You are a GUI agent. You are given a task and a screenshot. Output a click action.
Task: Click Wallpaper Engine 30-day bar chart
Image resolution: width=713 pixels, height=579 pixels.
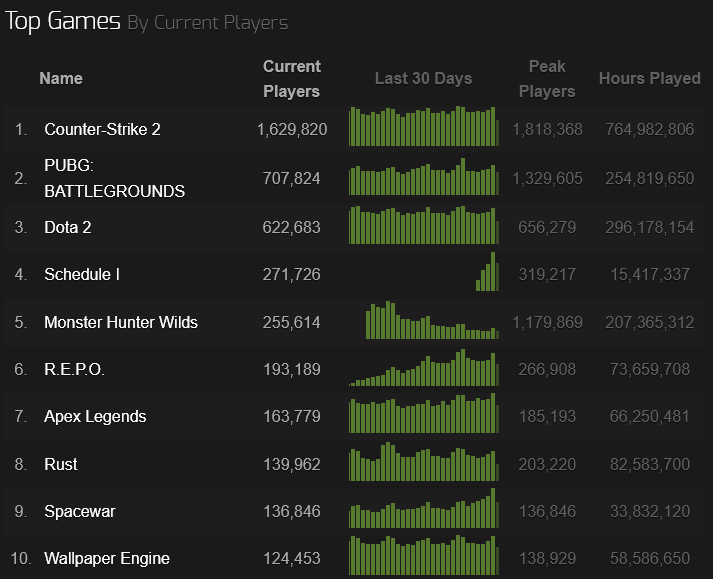coord(424,555)
